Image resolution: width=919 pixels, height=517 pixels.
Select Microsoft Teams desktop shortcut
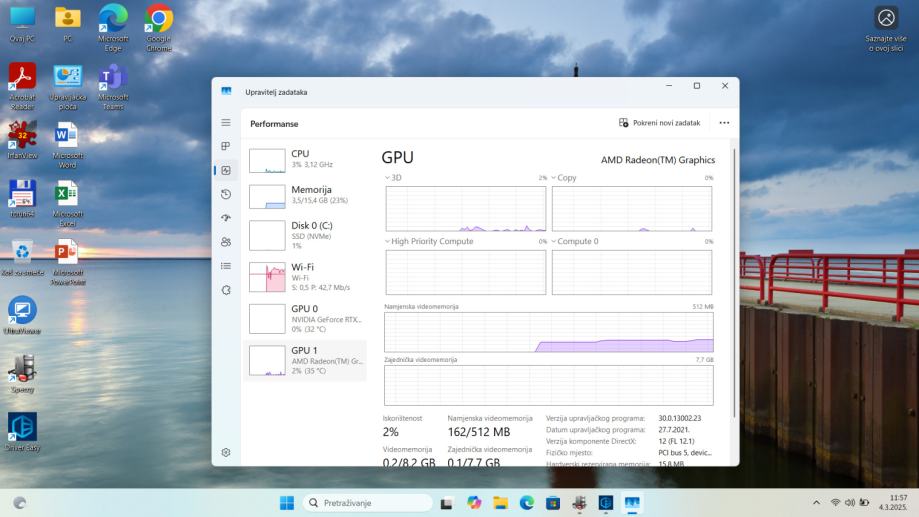[x=113, y=87]
